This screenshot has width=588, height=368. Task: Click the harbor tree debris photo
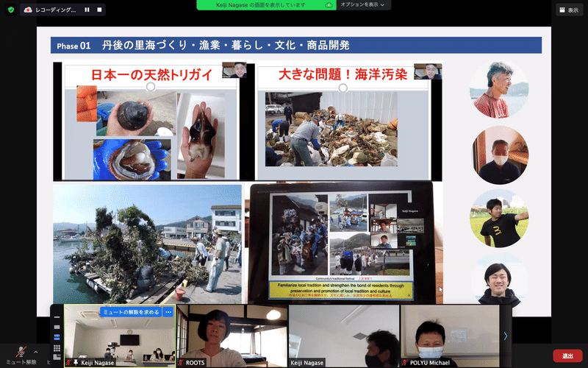[148, 244]
